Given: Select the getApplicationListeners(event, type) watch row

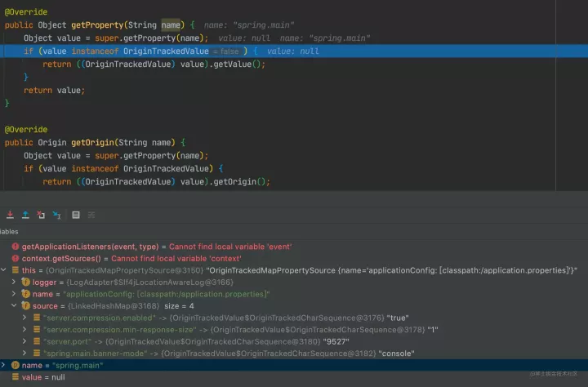Looking at the screenshot, I should tap(294, 247).
